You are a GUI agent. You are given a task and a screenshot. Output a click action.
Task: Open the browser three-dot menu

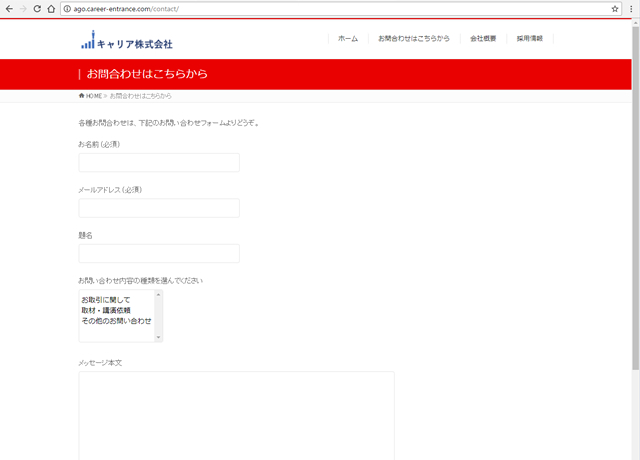click(631, 9)
